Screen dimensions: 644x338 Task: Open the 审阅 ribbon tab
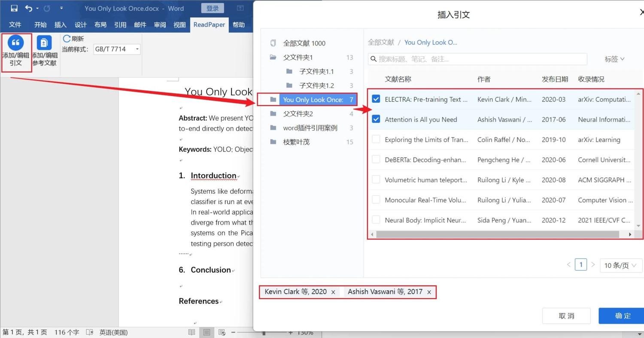tap(160, 24)
